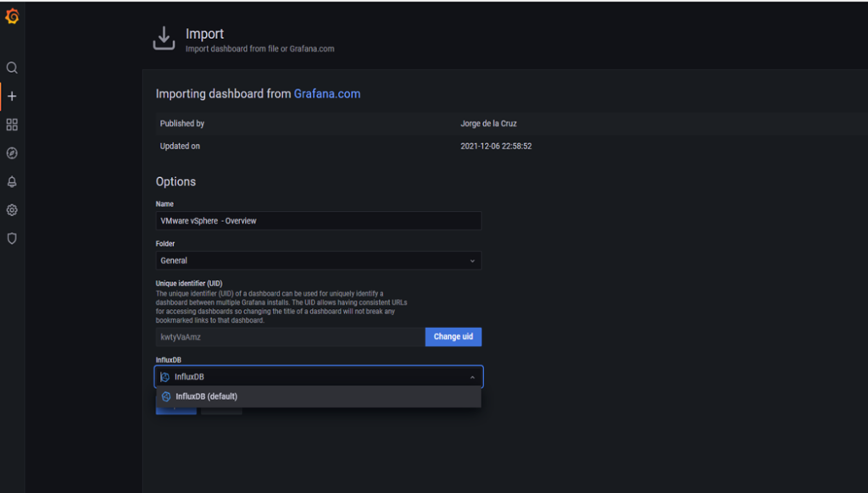
Task: Open Grafana home via logo
Action: (x=12, y=17)
